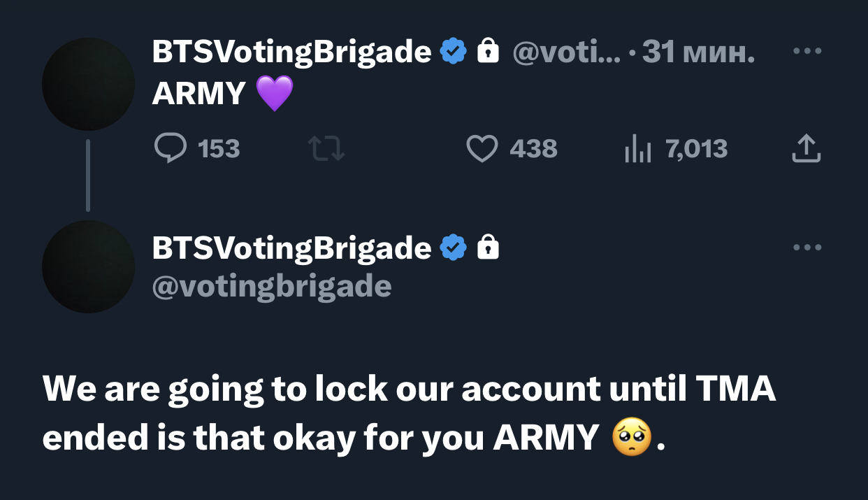Click verified badge on first tweet
The image size is (868, 500).
pyautogui.click(x=453, y=52)
